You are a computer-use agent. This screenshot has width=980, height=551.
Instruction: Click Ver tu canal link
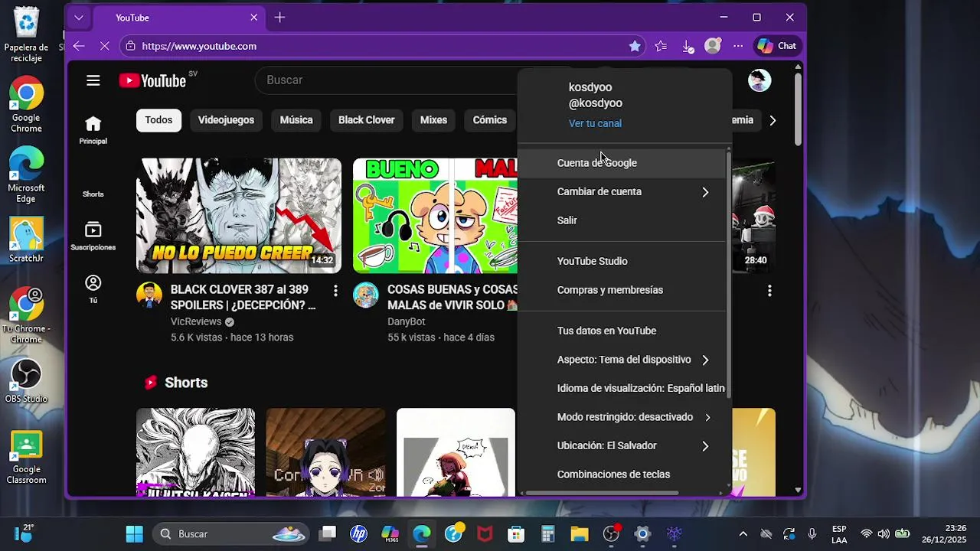[x=595, y=123]
